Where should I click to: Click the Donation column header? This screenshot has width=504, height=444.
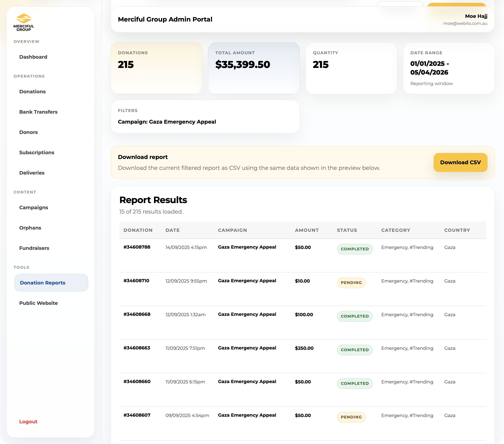pos(138,230)
